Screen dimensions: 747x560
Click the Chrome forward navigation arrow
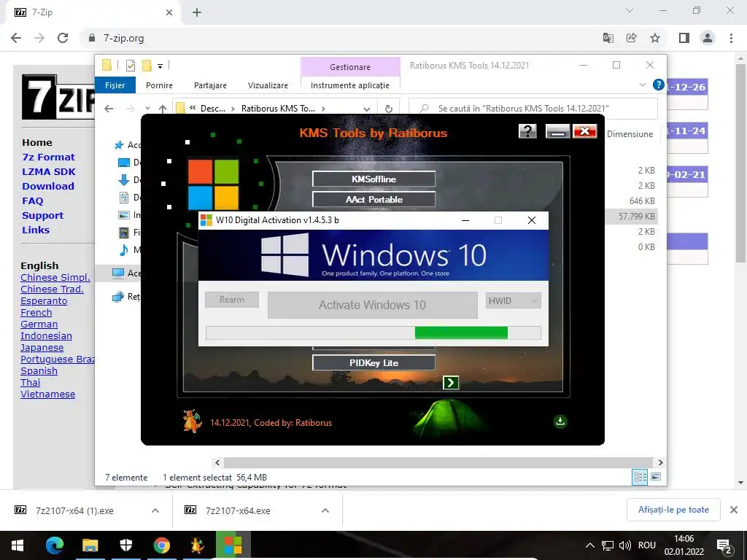tap(39, 38)
